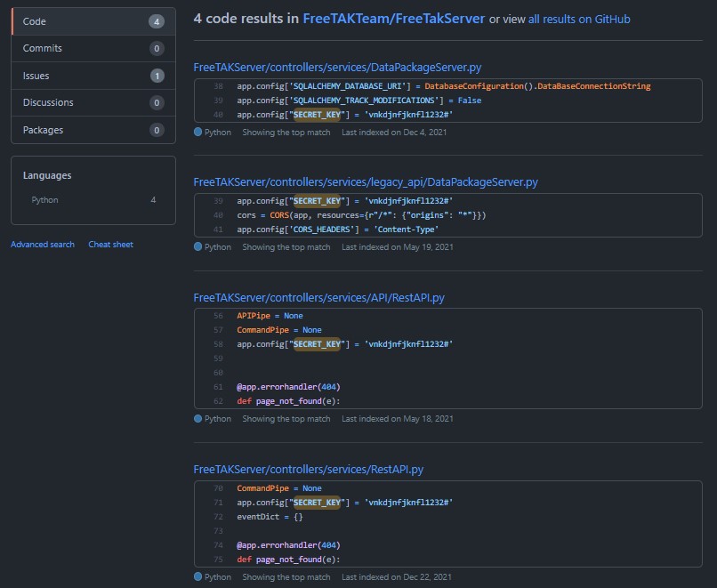Image resolution: width=717 pixels, height=588 pixels.
Task: Select the Code results filter
Action: tap(36, 21)
